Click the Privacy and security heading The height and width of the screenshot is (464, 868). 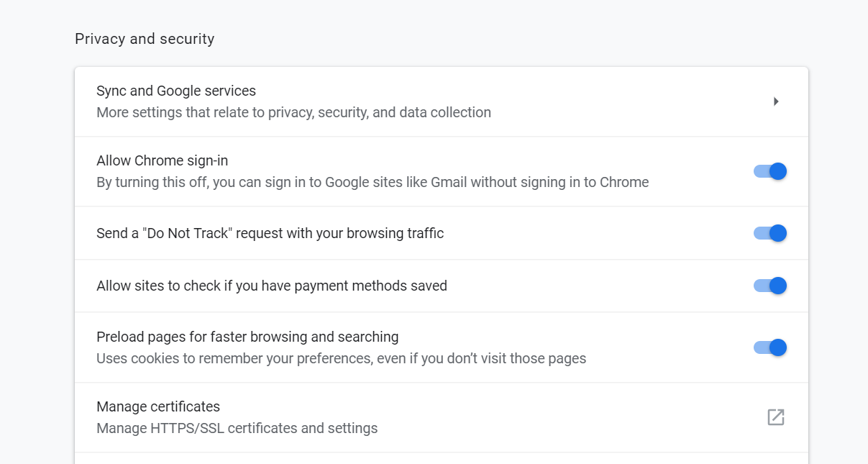(x=145, y=39)
